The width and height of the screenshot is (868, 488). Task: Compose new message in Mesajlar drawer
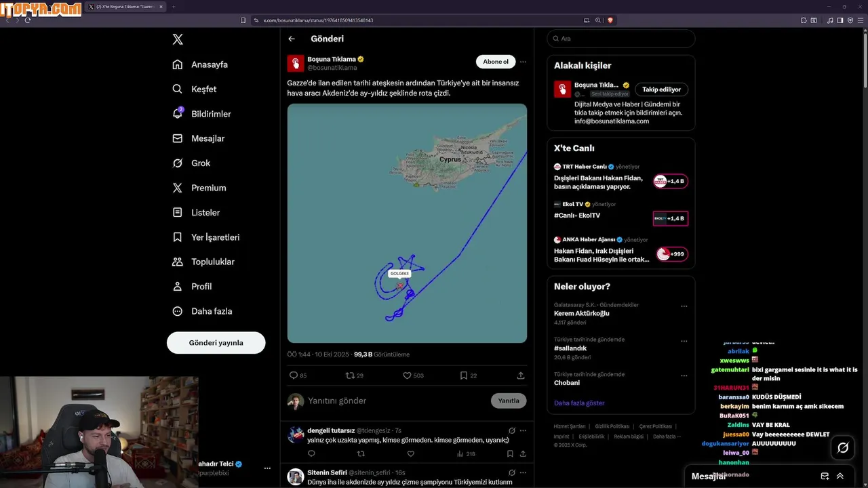(x=825, y=476)
